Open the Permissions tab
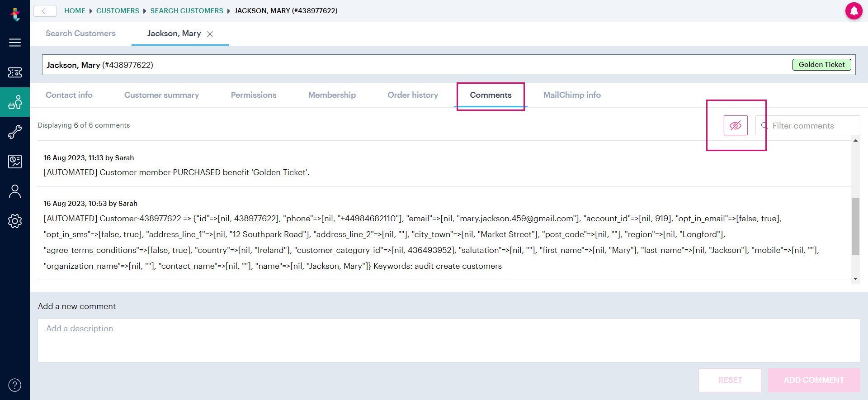This screenshot has width=868, height=400. tap(254, 95)
